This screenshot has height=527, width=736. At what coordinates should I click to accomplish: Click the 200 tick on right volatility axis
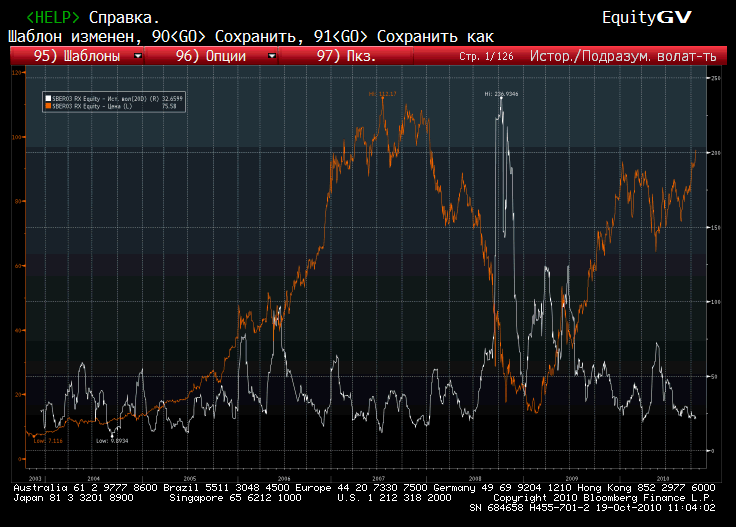tap(715, 153)
